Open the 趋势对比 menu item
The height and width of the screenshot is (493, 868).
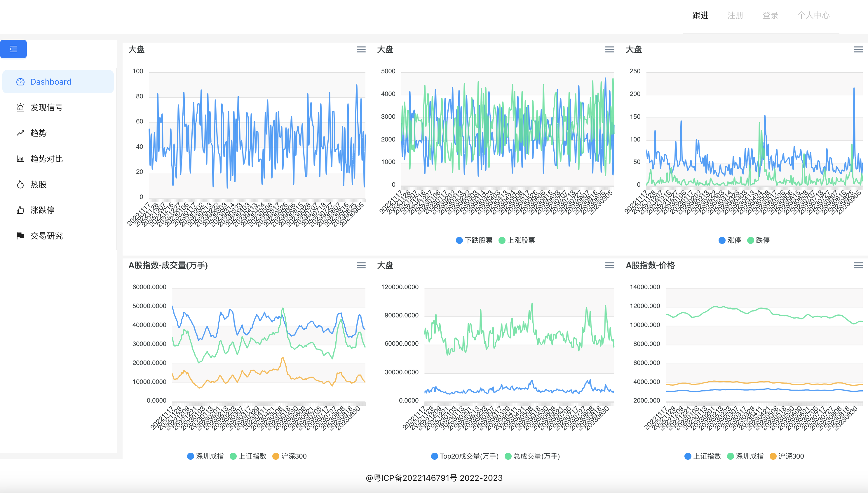click(58, 159)
